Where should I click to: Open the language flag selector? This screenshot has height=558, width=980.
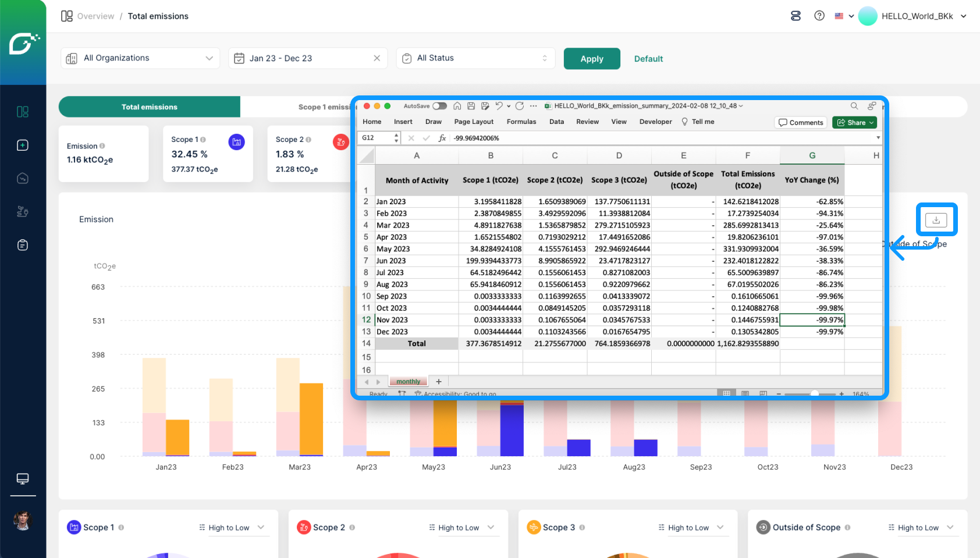point(844,16)
